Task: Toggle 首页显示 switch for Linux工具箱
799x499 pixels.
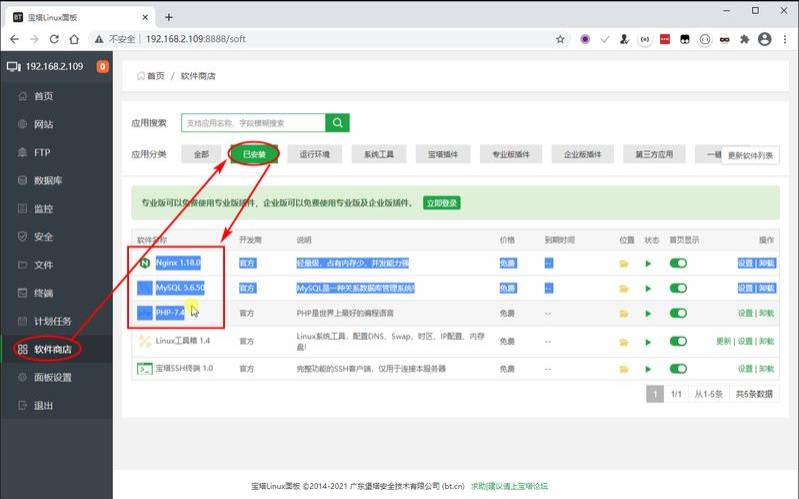Action: (678, 341)
